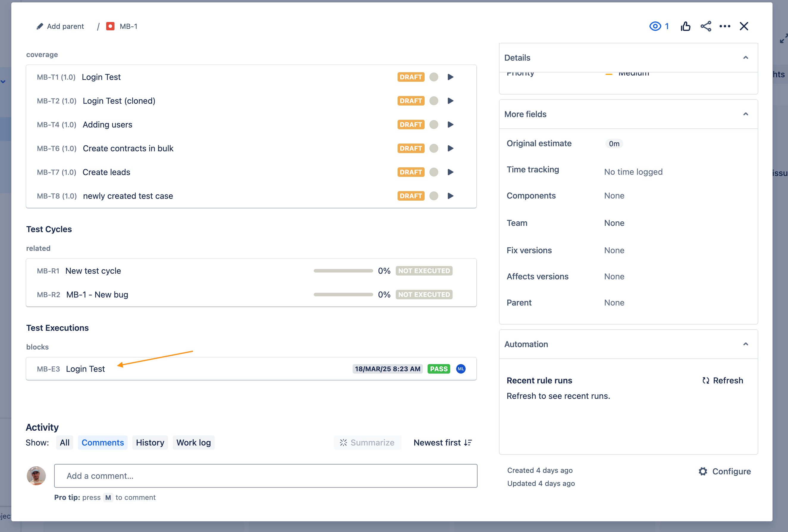788x532 pixels.
Task: Click the Configure gear icon
Action: tap(703, 471)
